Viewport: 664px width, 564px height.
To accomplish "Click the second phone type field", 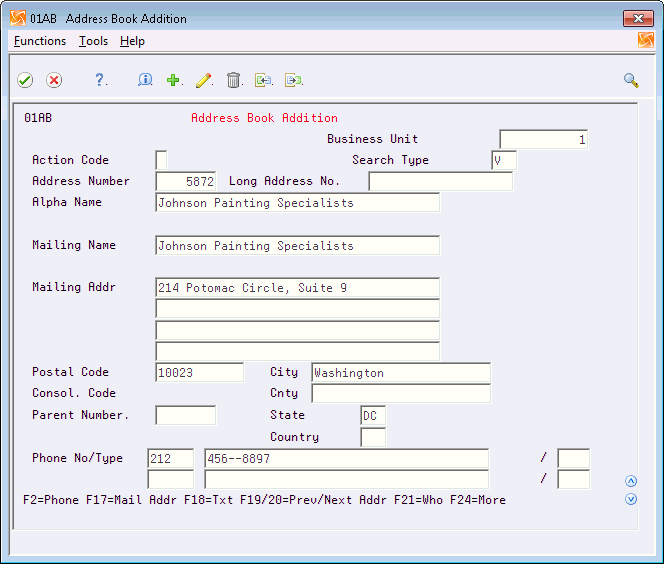I will tap(574, 480).
